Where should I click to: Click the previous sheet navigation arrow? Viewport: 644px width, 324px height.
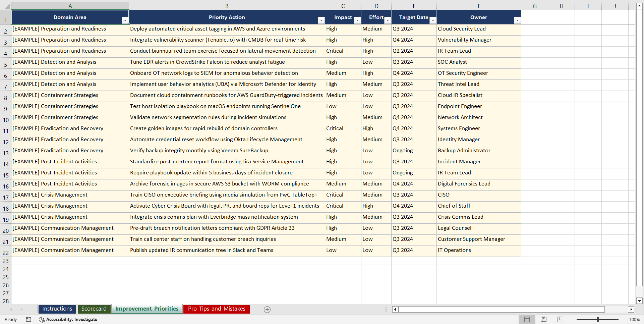coord(11,309)
